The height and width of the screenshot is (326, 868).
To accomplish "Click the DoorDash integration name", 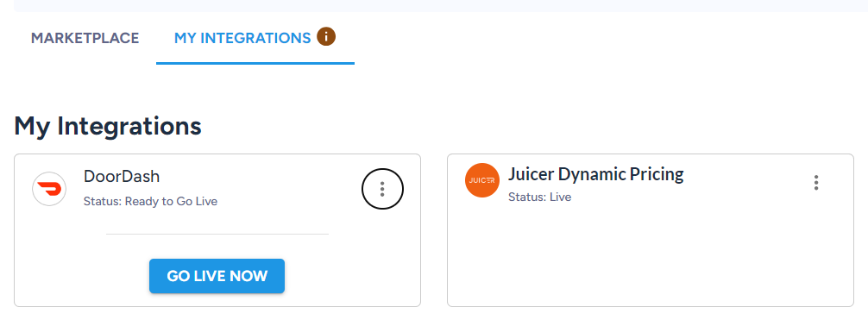I will (x=122, y=176).
